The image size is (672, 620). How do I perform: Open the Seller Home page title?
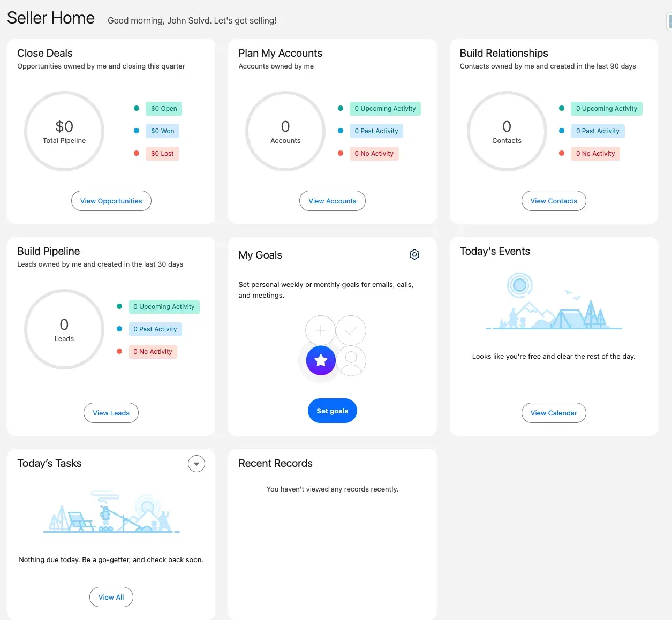pos(50,18)
